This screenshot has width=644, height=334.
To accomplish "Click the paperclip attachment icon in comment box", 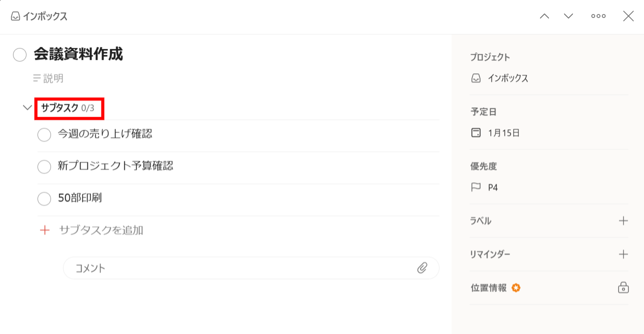I will point(422,268).
